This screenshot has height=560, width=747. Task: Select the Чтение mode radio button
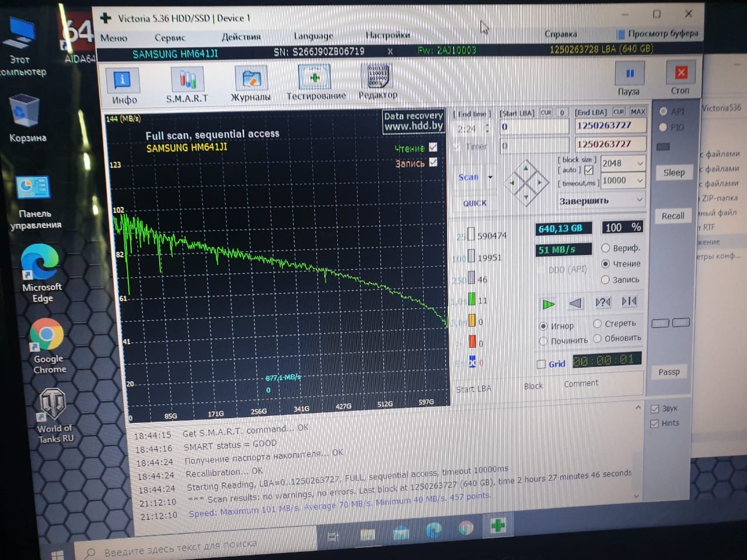coord(606,264)
